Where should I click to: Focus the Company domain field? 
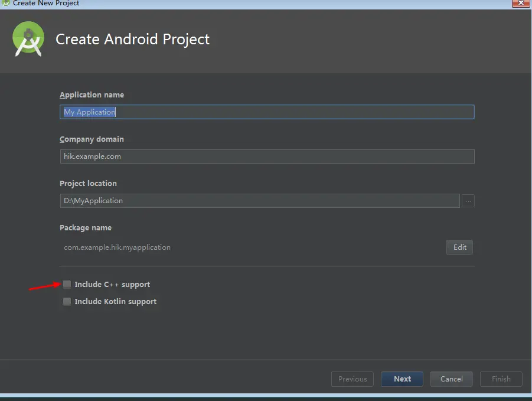267,157
